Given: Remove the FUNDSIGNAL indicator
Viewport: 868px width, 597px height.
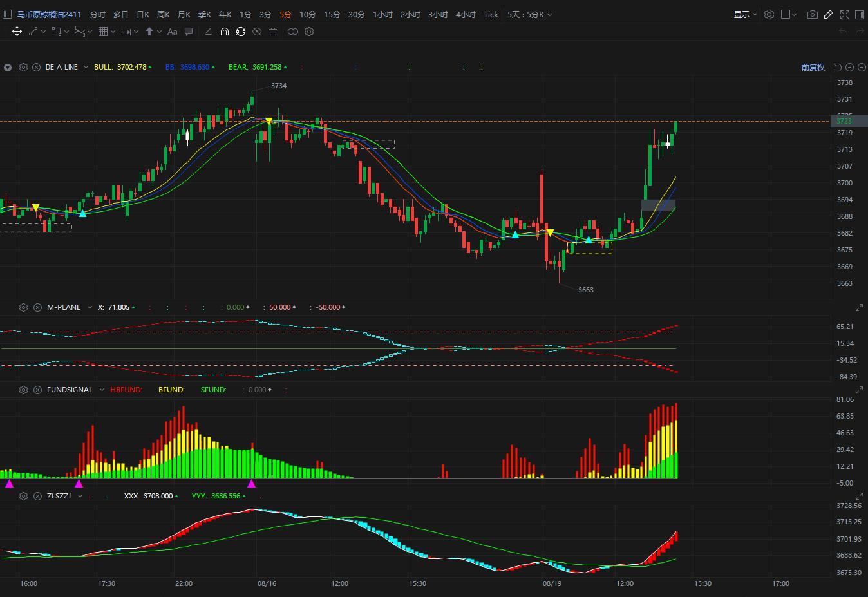Looking at the screenshot, I should (37, 390).
